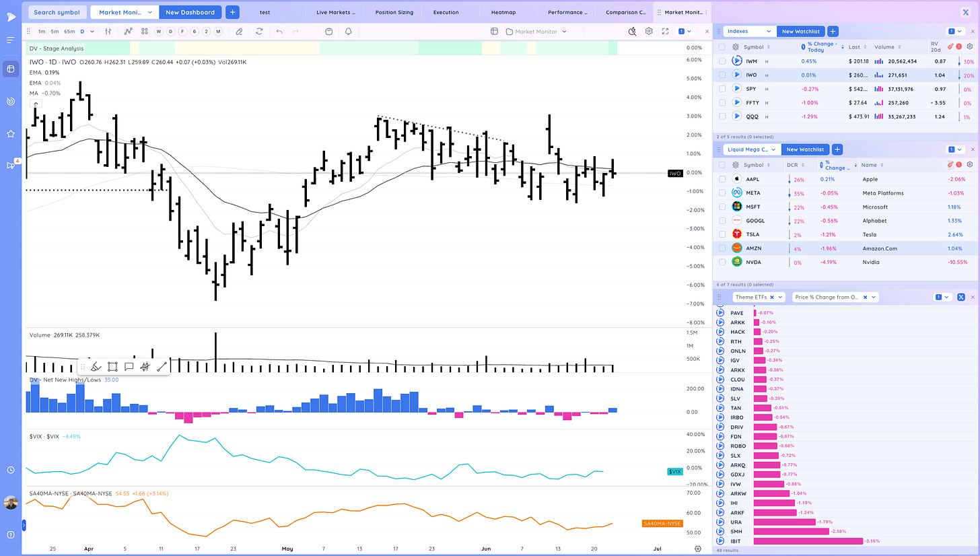Open the chart settings gear
The image size is (980, 556).
(x=649, y=31)
